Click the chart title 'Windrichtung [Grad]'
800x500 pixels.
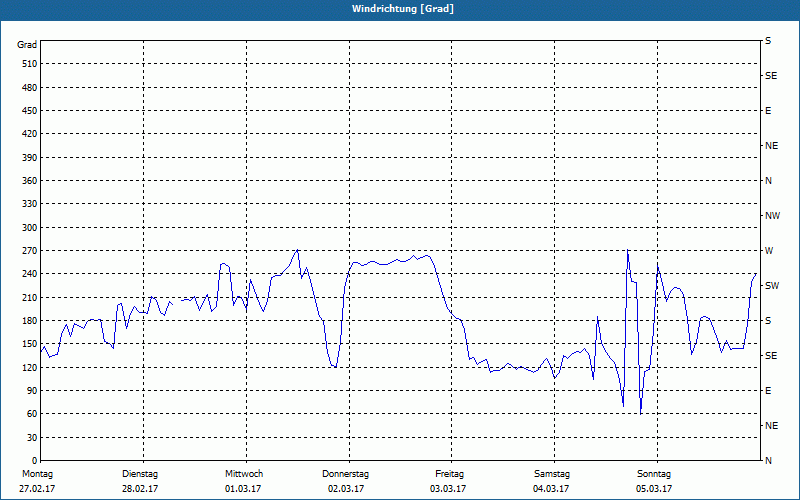(x=403, y=9)
